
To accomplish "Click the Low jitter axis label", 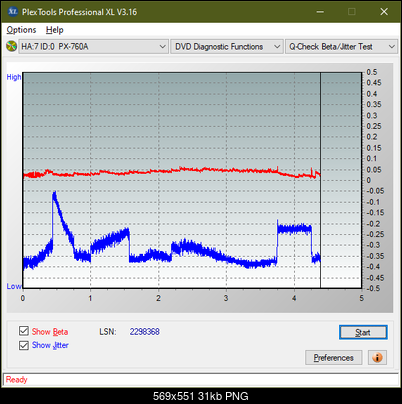I will pyautogui.click(x=14, y=286).
